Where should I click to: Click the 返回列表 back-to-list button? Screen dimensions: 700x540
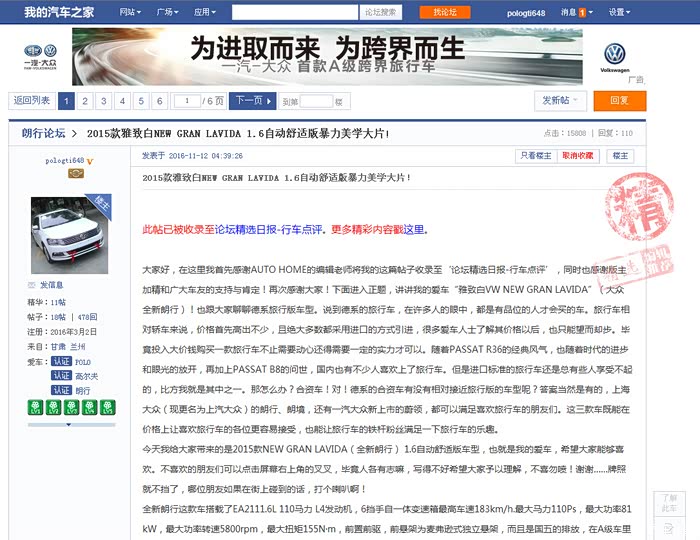pyautogui.click(x=32, y=100)
